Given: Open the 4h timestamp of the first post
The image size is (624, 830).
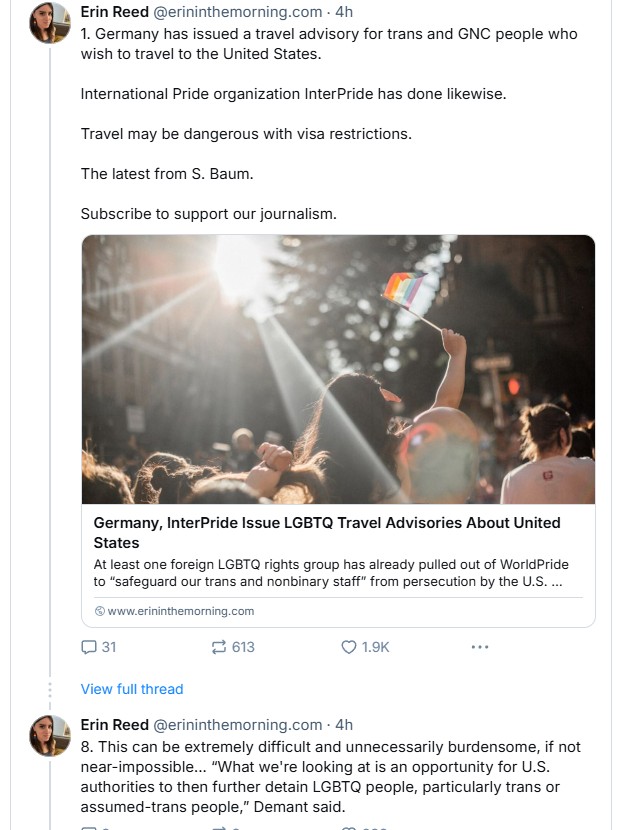Looking at the screenshot, I should click(344, 12).
